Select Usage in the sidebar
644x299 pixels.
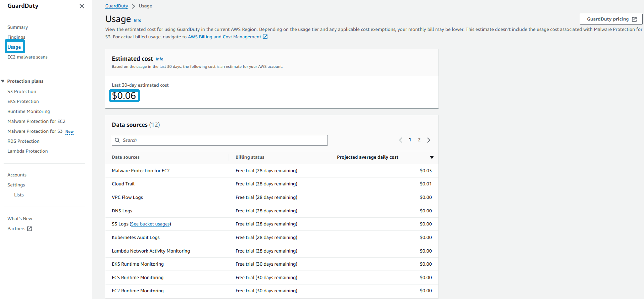tap(14, 47)
